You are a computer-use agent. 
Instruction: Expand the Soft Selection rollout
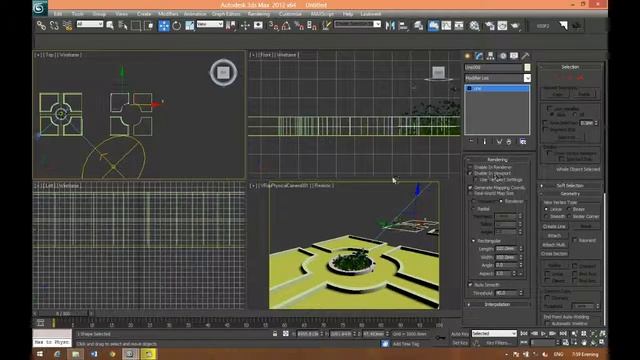(570, 186)
